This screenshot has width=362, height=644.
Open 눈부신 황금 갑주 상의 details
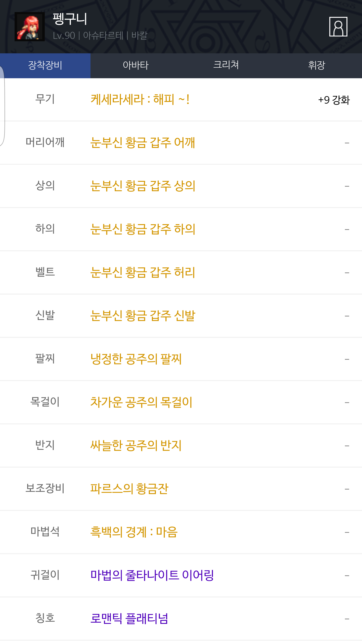[x=143, y=186]
